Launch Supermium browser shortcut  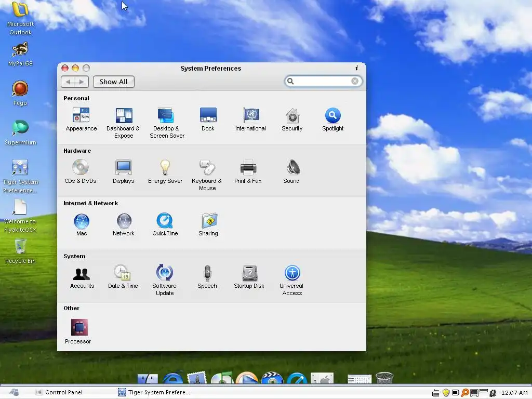[20, 133]
